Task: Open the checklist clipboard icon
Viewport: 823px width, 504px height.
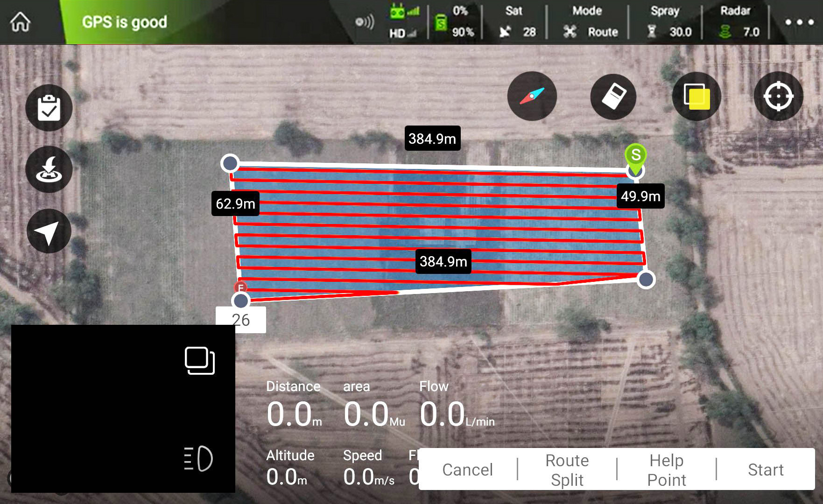Action: [49, 108]
